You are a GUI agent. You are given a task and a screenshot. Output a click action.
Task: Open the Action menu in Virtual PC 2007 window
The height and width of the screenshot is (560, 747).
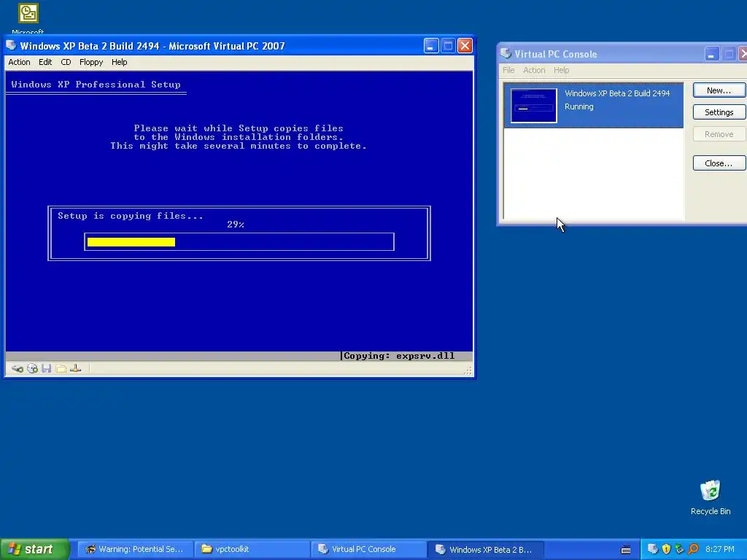click(x=19, y=62)
